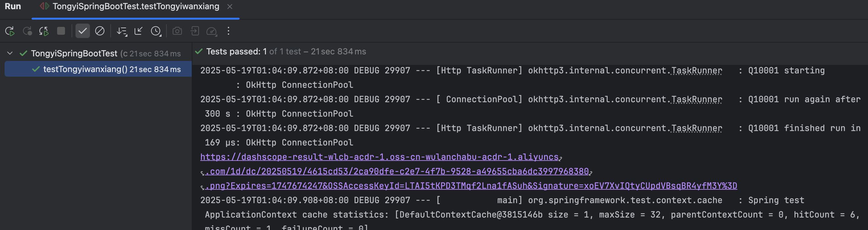Click the '300 s : OkHttp ConnectionPool' line
The image size is (868, 230).
tap(279, 114)
